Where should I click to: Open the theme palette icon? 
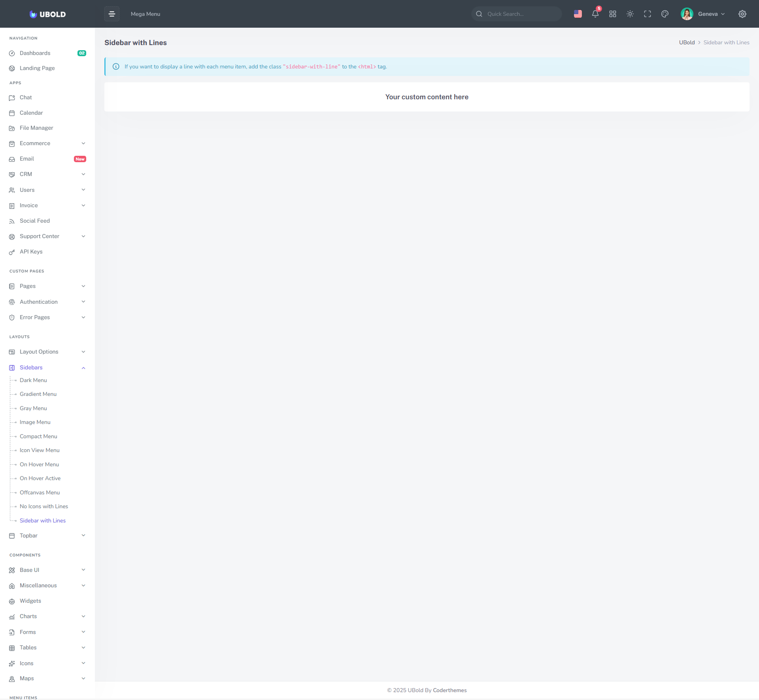tap(665, 14)
